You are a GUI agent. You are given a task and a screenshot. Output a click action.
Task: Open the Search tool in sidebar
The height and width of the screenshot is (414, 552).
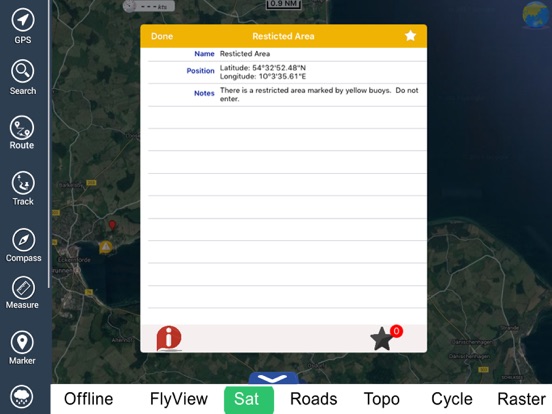point(23,71)
